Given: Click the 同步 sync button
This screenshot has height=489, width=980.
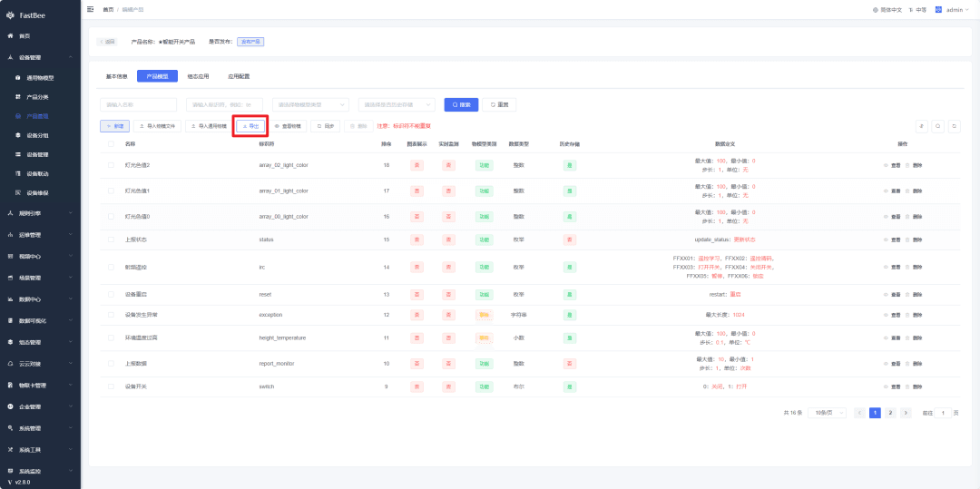Looking at the screenshot, I should [x=326, y=126].
